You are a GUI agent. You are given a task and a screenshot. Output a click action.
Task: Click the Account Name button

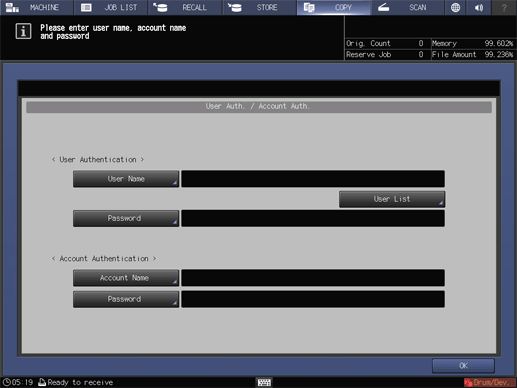click(126, 278)
